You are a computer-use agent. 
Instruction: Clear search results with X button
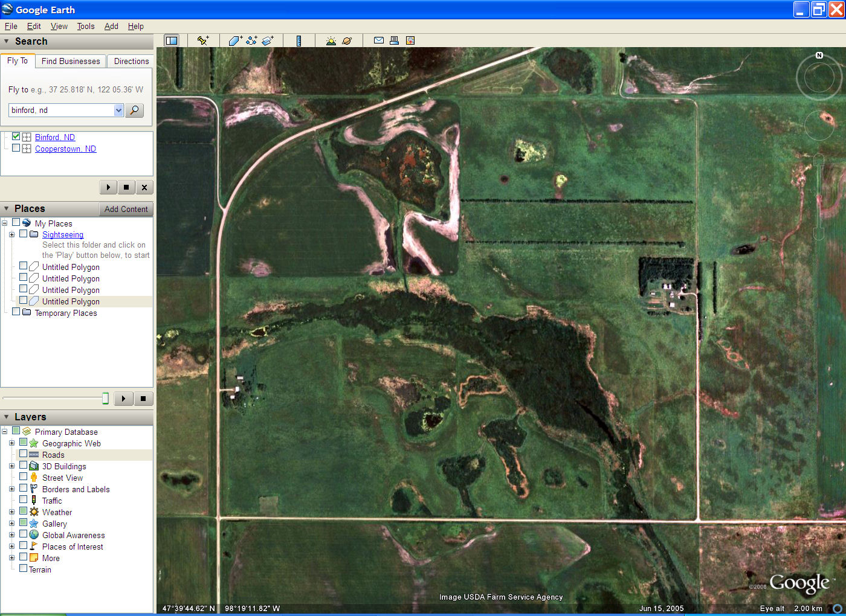[144, 187]
